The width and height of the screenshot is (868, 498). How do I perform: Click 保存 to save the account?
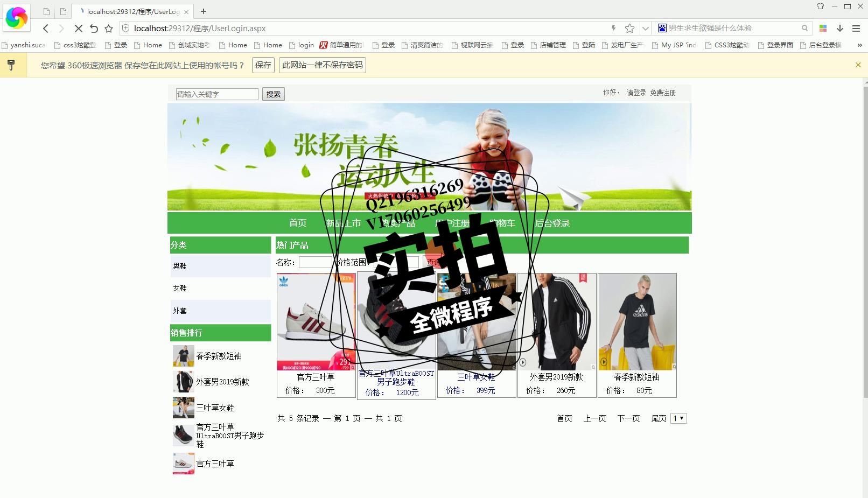tap(263, 65)
